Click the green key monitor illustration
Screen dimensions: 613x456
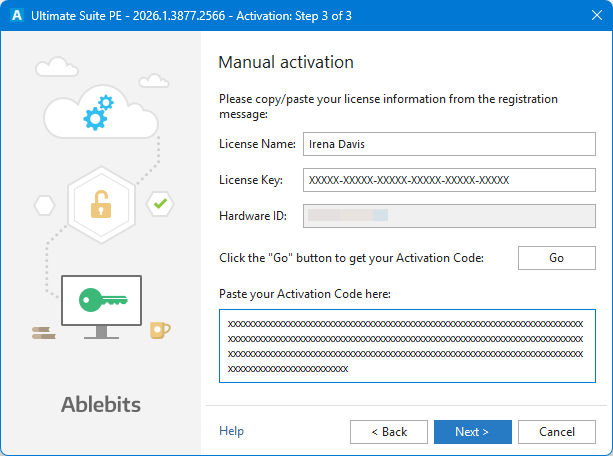point(102,307)
